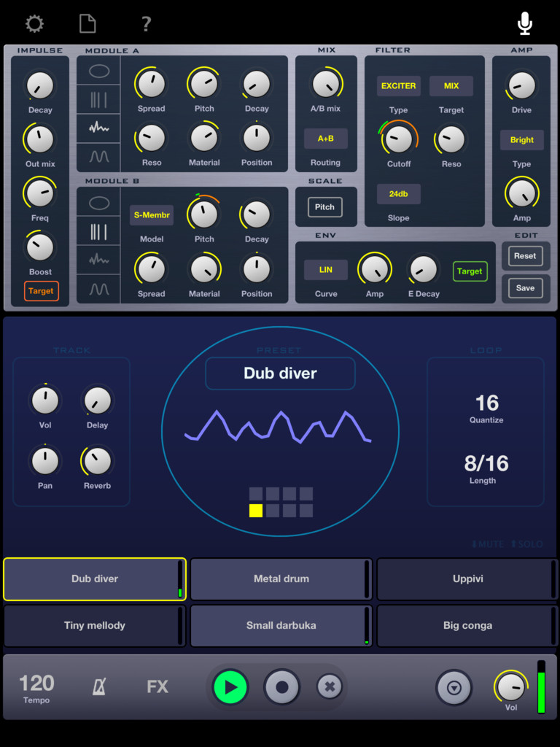Click the round down-arrow button

click(x=454, y=687)
